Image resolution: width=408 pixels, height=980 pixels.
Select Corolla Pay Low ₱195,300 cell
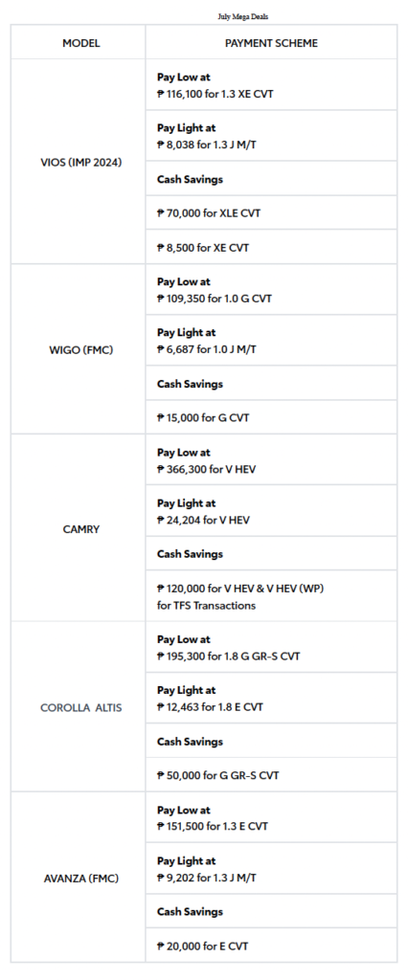271,647
